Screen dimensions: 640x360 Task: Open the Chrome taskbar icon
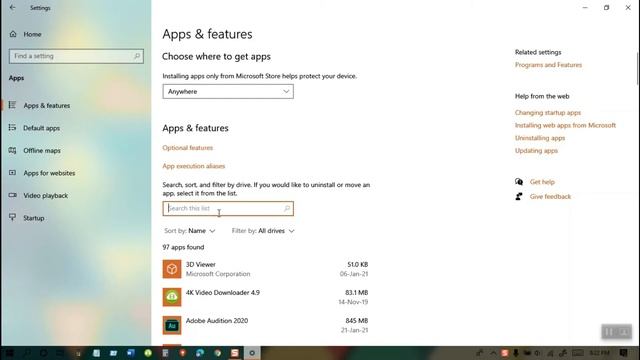click(218, 353)
